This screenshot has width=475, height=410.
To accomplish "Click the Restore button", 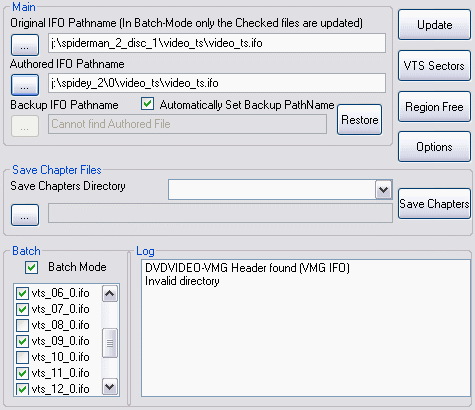I will point(360,120).
